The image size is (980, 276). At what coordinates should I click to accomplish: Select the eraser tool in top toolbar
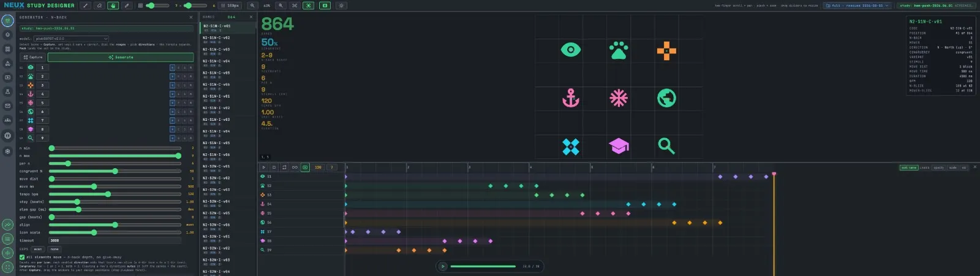[x=99, y=6]
